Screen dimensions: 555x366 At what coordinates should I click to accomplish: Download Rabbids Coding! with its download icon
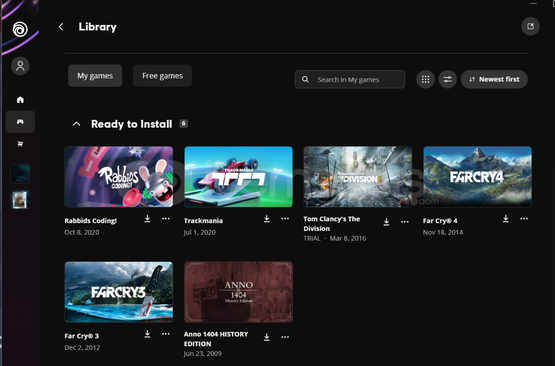(148, 219)
